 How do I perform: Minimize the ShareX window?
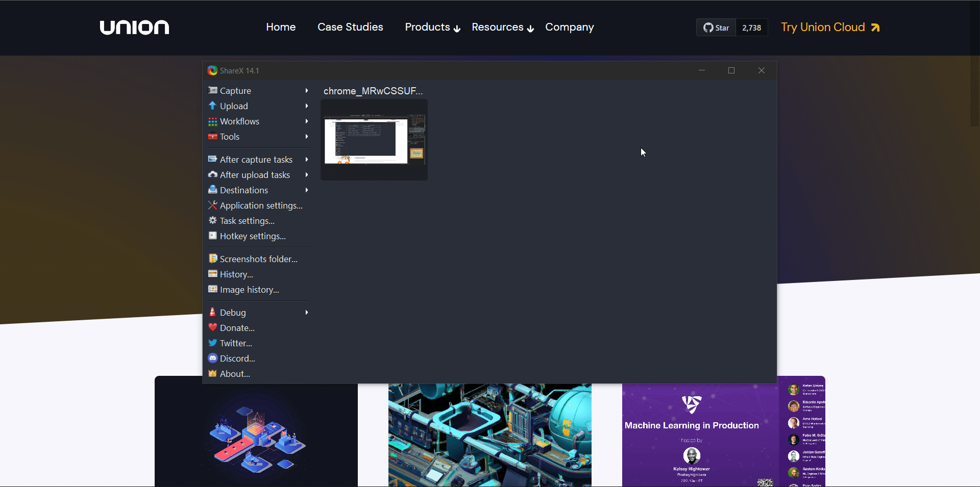tap(702, 70)
